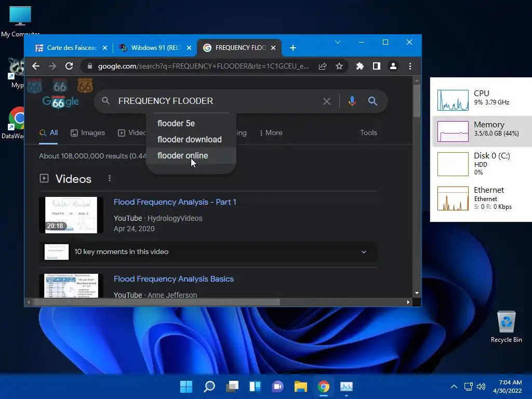Screen dimensions: 532x399
Task: Open the search Tools options
Action: [x=368, y=133]
